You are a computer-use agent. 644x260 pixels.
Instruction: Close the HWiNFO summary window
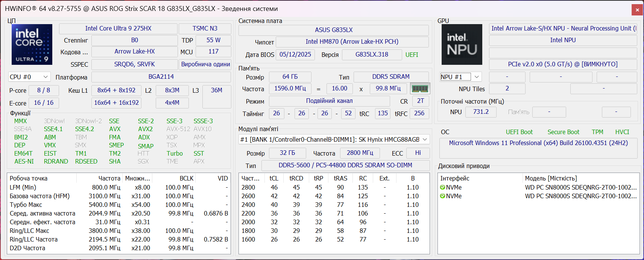tap(637, 10)
